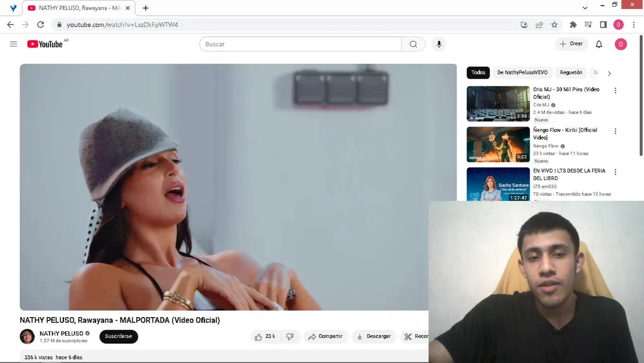Click the main video player

(238, 187)
